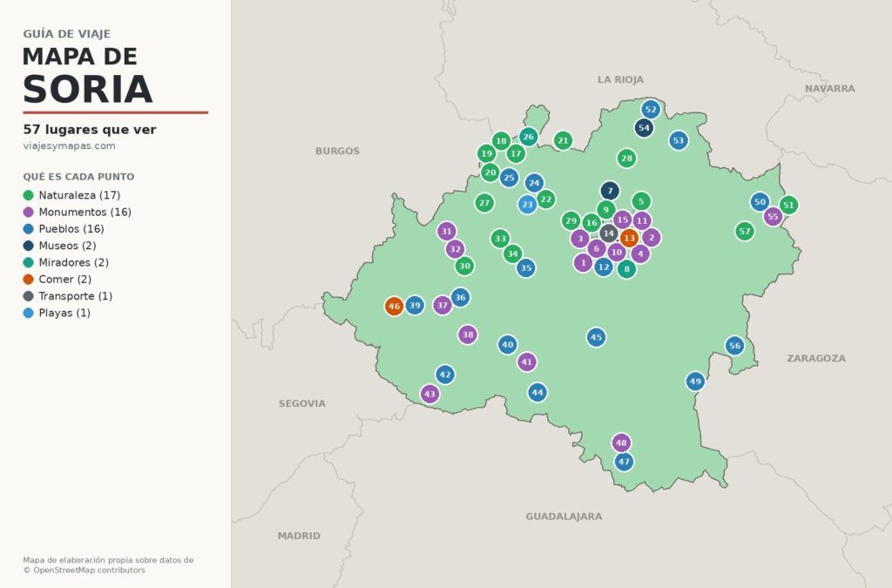Click blue pueblo marker 45
Screen dimensions: 892x588
coord(596,338)
